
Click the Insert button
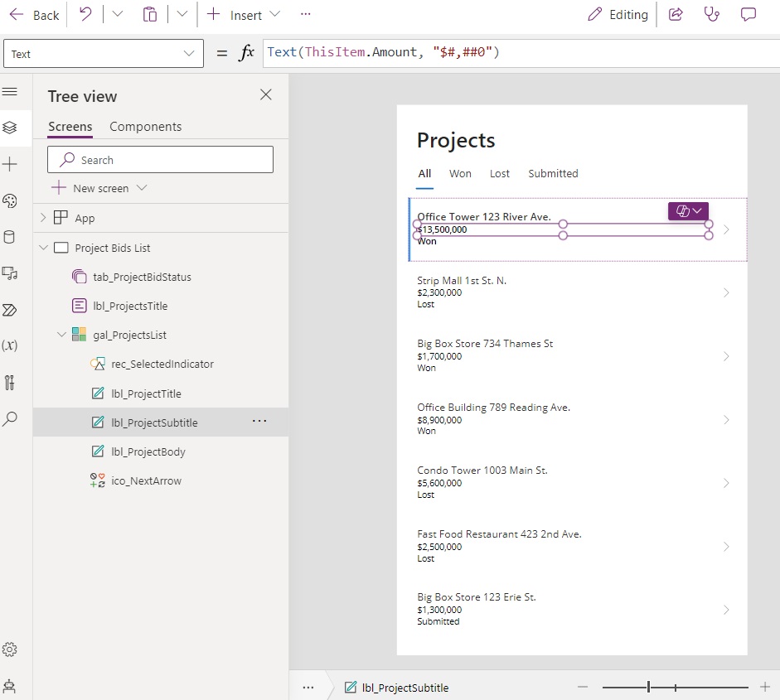tap(235, 15)
